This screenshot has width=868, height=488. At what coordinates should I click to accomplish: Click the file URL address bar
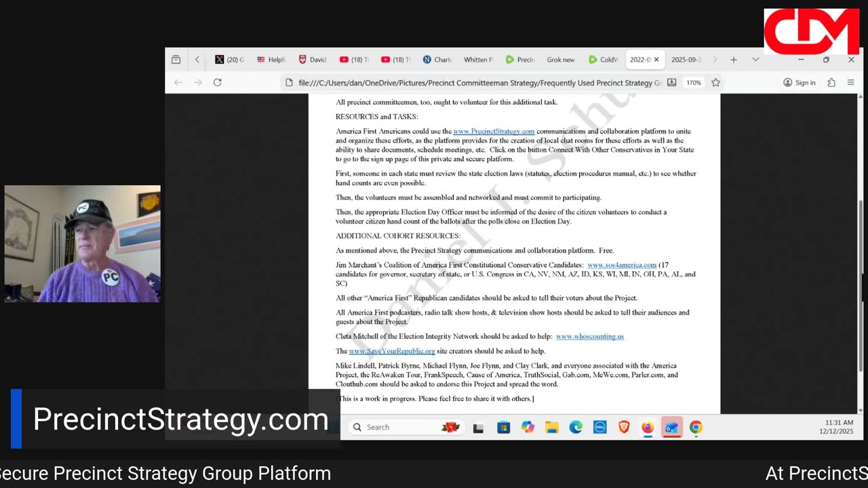tap(479, 83)
